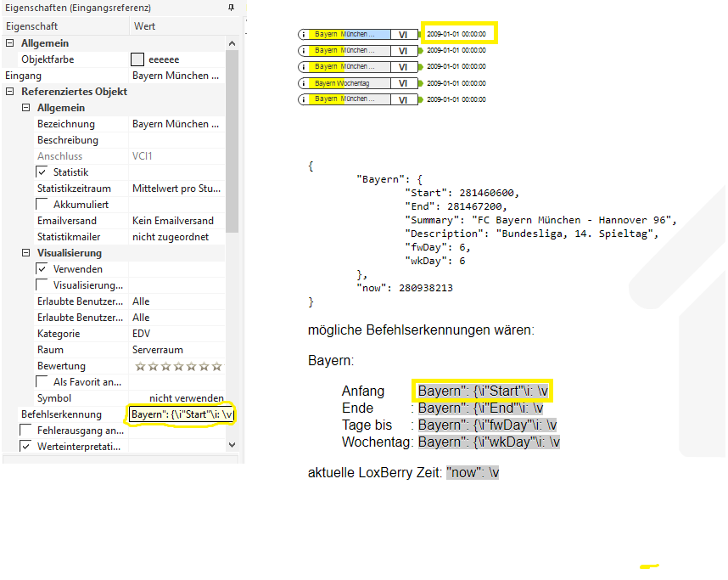Viewport: 728px width, 580px height.
Task: Click the Tage bis pattern with fwDay
Action: click(x=488, y=425)
